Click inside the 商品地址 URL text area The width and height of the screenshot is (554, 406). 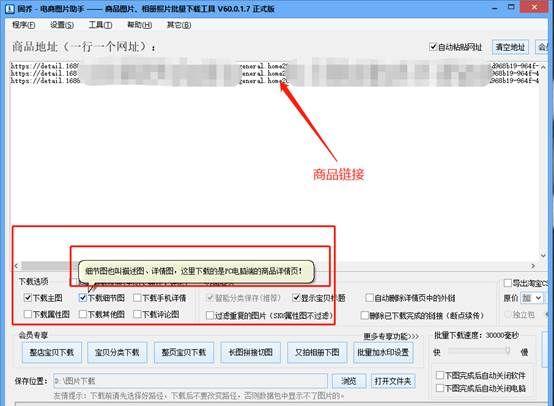tap(274, 161)
